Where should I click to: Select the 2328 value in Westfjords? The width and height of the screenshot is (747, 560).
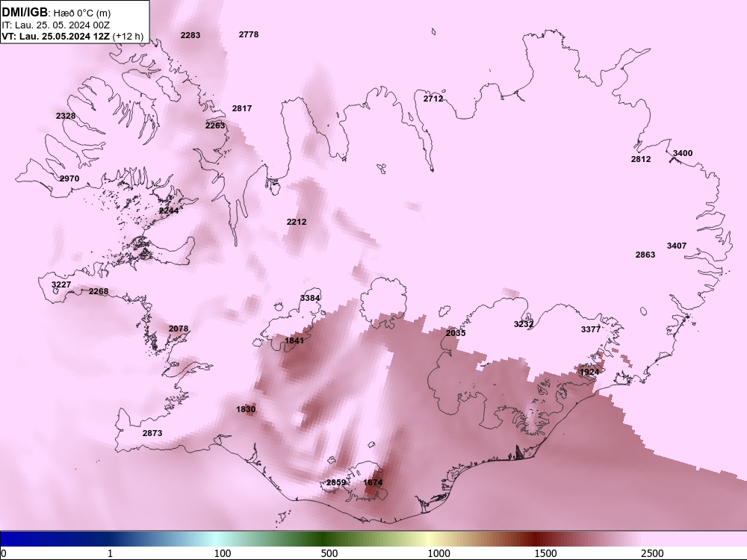coord(66,116)
